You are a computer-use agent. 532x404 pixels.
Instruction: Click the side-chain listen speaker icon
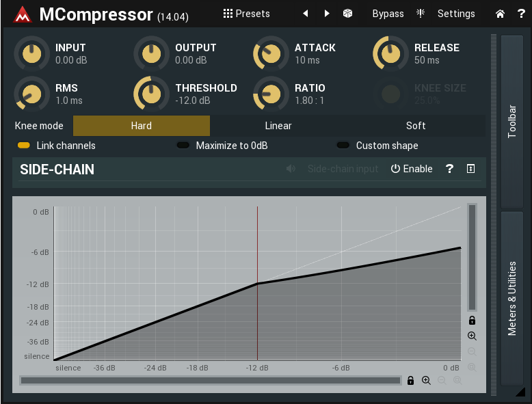(x=291, y=169)
